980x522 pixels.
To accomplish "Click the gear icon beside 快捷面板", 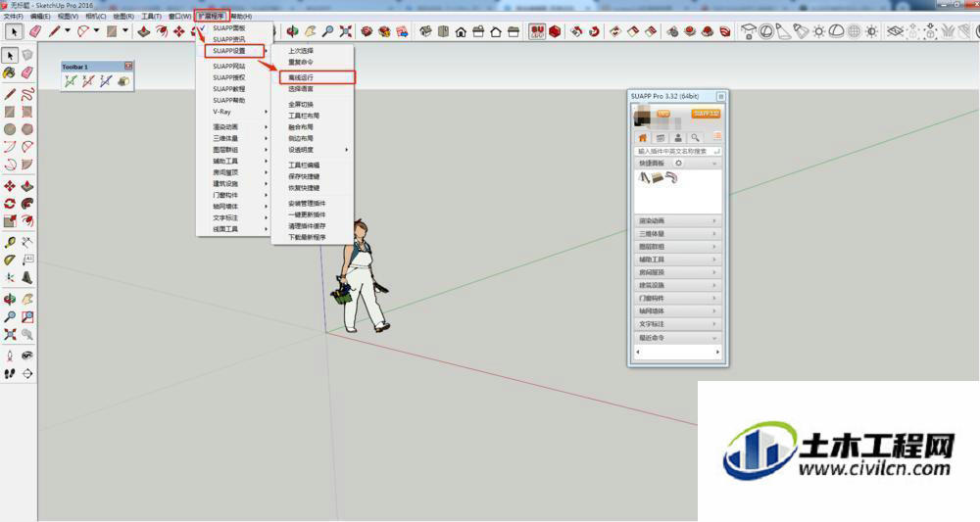I will click(x=679, y=163).
